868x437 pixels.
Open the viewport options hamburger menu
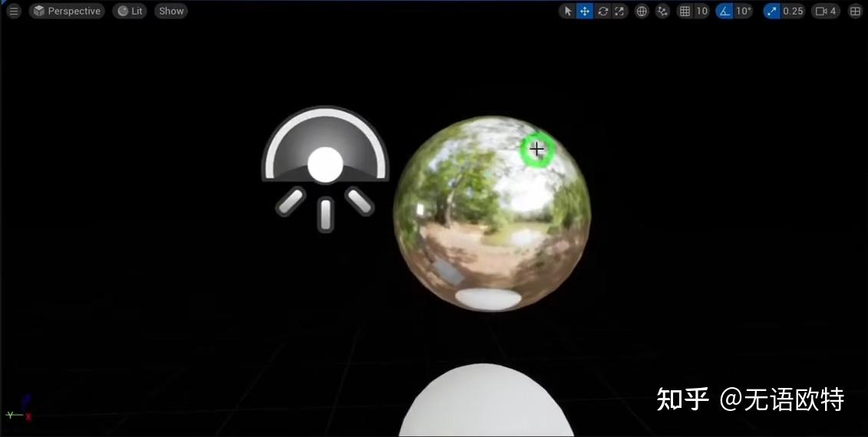click(x=13, y=11)
